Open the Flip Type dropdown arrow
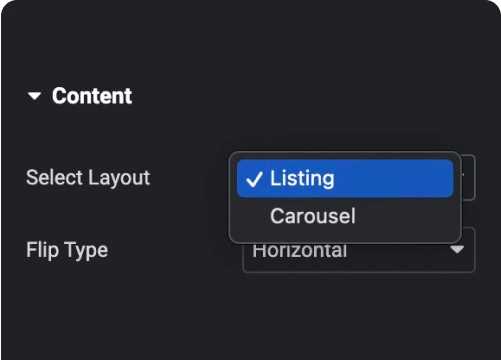501x360 pixels. (x=457, y=249)
